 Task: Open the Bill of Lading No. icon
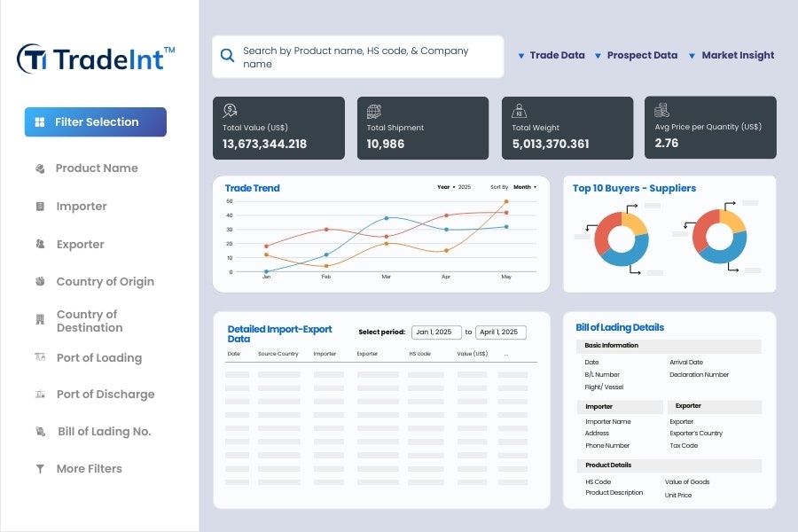pyautogui.click(x=40, y=431)
